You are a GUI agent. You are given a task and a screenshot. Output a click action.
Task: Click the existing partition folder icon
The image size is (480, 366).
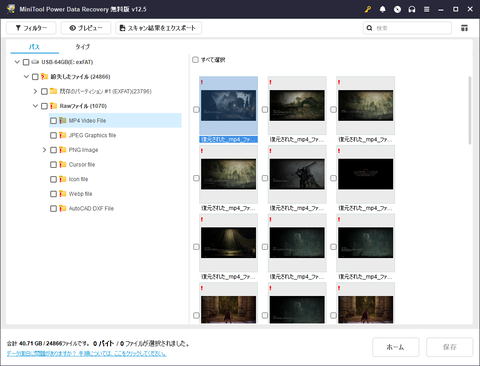click(53, 91)
